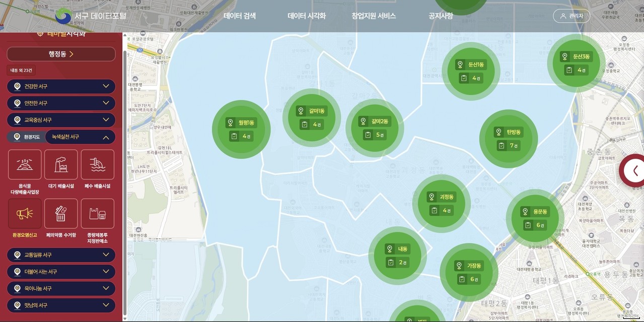Open the 창업지원 서비스 menu

click(x=374, y=16)
